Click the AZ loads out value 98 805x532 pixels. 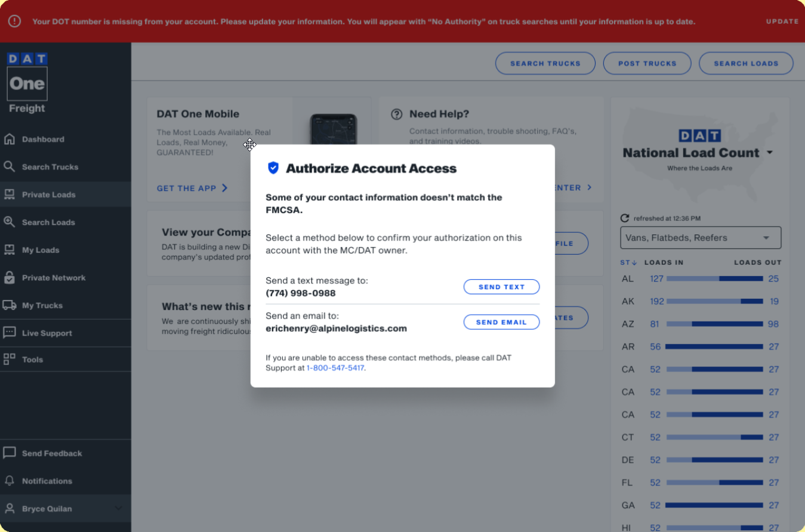coord(774,324)
